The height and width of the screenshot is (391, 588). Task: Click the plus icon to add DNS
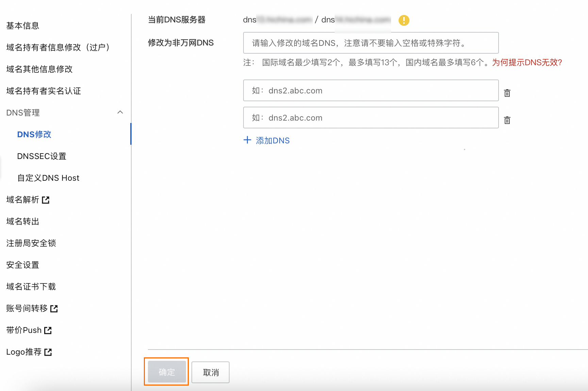[247, 140]
